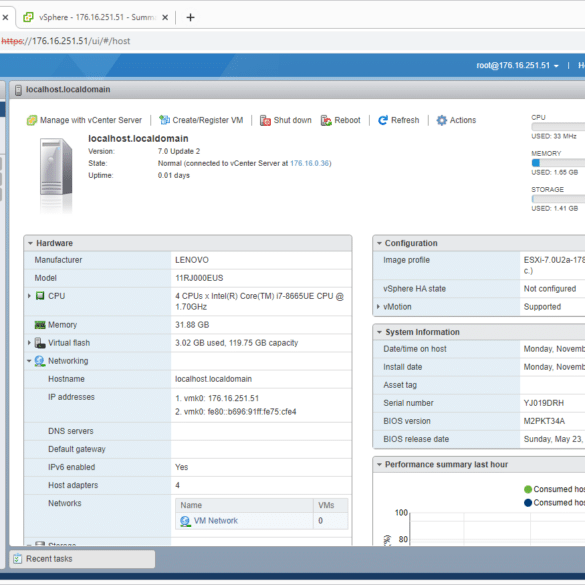The width and height of the screenshot is (585, 585).
Task: Click the STORAGE usage bar
Action: click(x=558, y=199)
